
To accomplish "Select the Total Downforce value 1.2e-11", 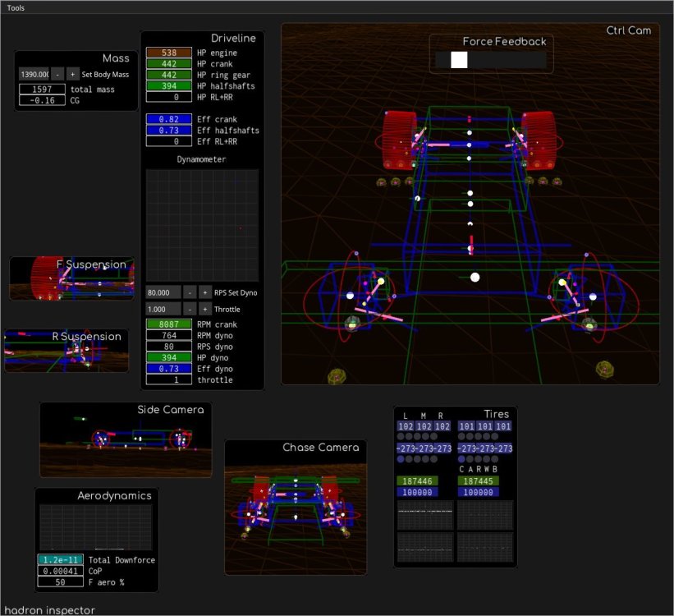I will (61, 559).
